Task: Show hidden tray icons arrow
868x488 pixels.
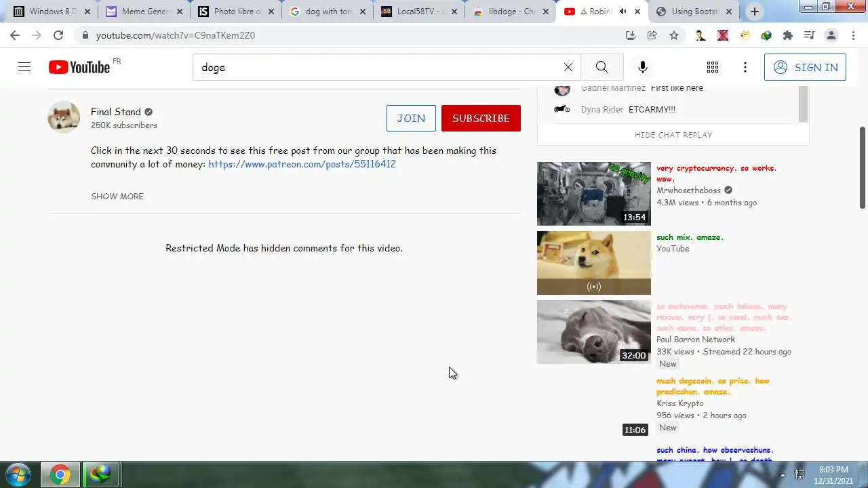Action: tap(783, 474)
